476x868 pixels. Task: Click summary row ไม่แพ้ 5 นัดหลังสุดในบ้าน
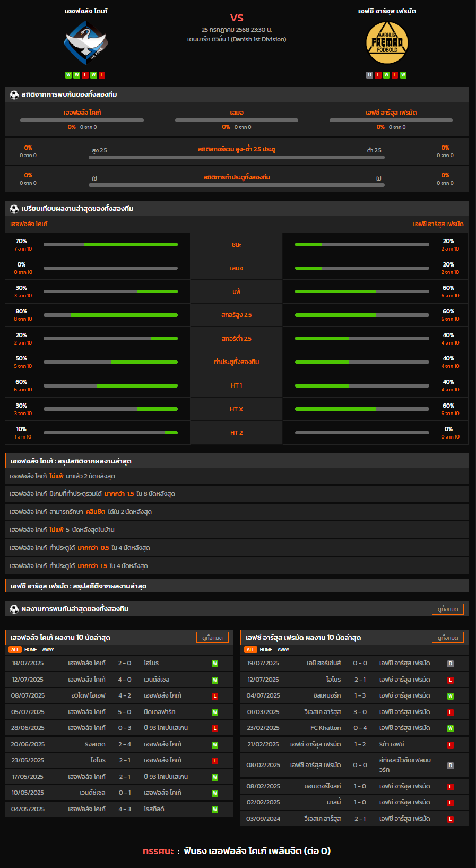[237, 530]
